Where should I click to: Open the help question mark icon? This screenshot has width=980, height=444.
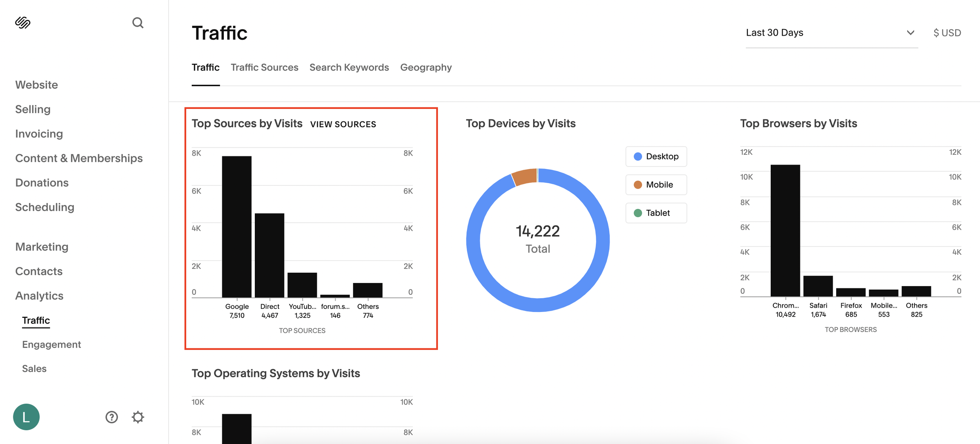tap(112, 417)
